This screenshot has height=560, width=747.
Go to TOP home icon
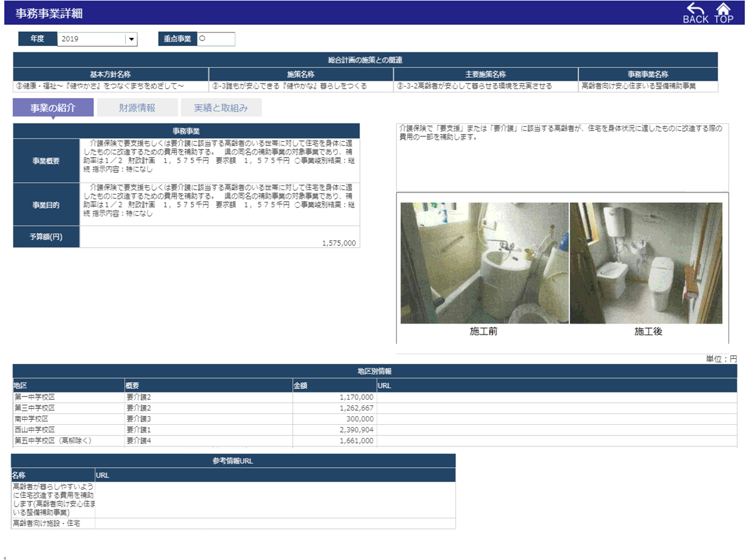723,13
